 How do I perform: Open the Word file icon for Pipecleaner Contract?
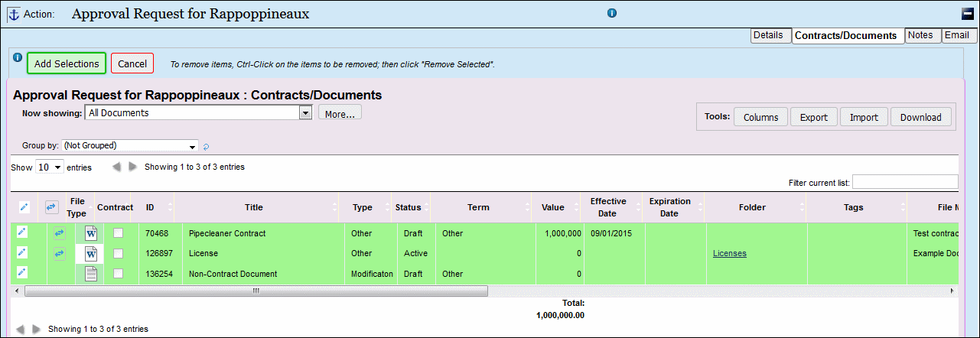pos(91,233)
